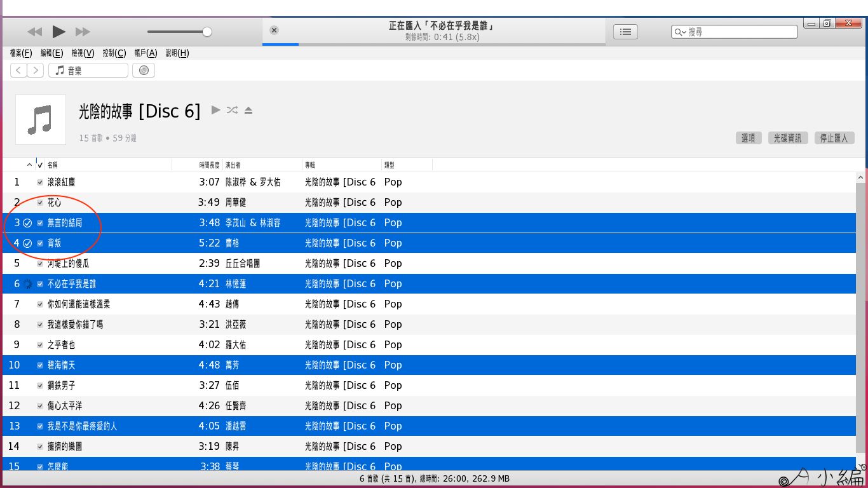Open the 帳戶(A) menu
868x488 pixels.
[x=146, y=53]
